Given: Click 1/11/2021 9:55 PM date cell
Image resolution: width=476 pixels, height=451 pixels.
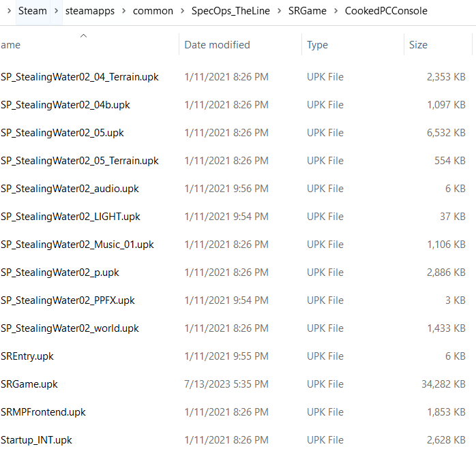Looking at the screenshot, I should pyautogui.click(x=226, y=356).
